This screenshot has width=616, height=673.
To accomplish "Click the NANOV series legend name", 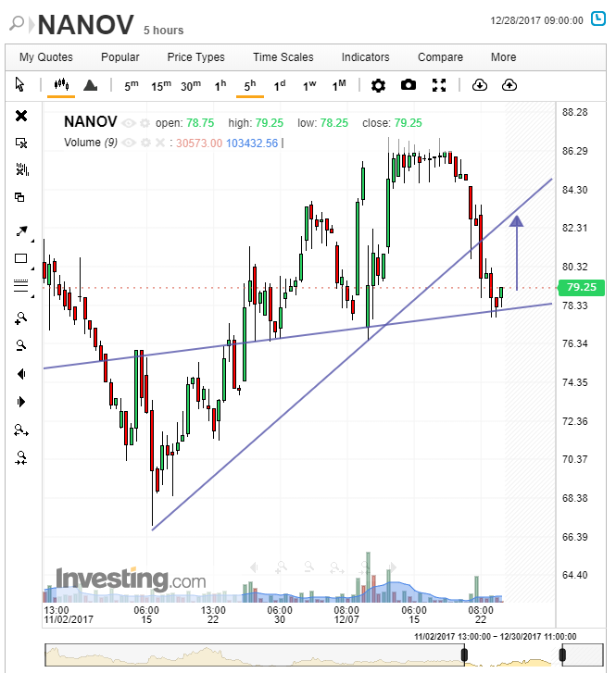I will [x=91, y=122].
